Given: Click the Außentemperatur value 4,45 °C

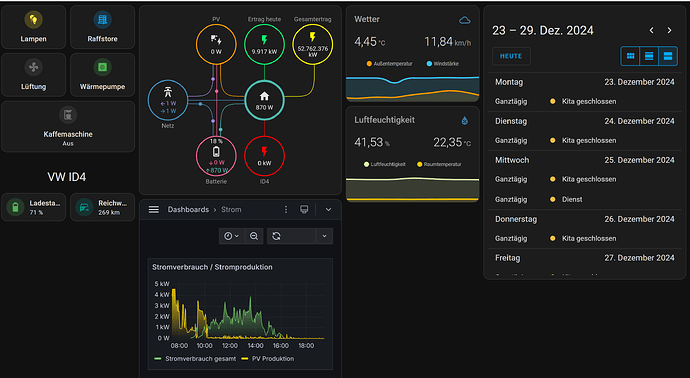Looking at the screenshot, I should coord(370,42).
